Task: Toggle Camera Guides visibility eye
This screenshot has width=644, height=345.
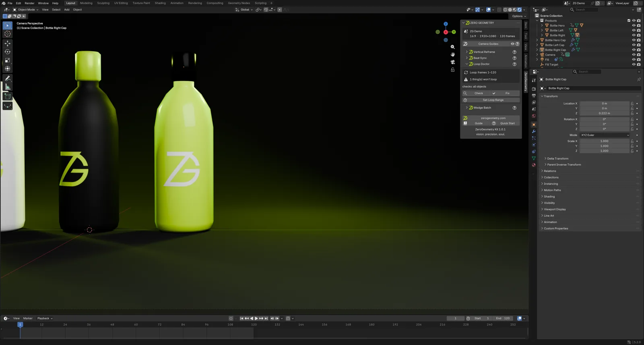Action: point(512,44)
